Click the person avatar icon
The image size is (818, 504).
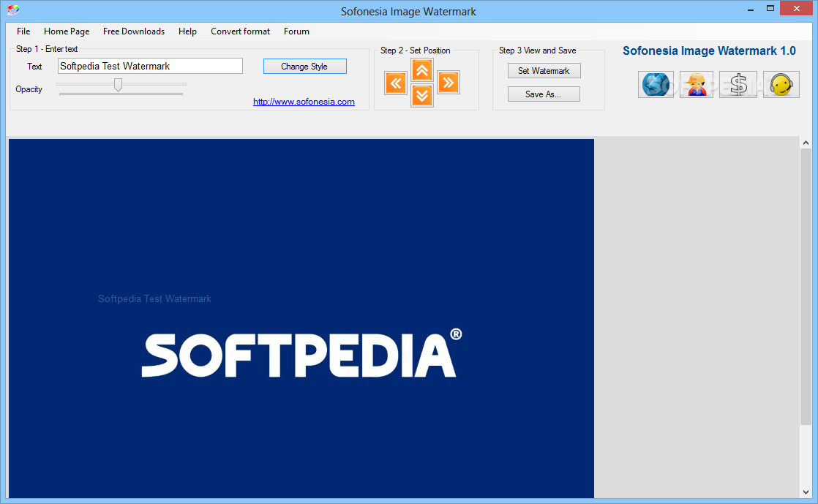click(x=697, y=85)
